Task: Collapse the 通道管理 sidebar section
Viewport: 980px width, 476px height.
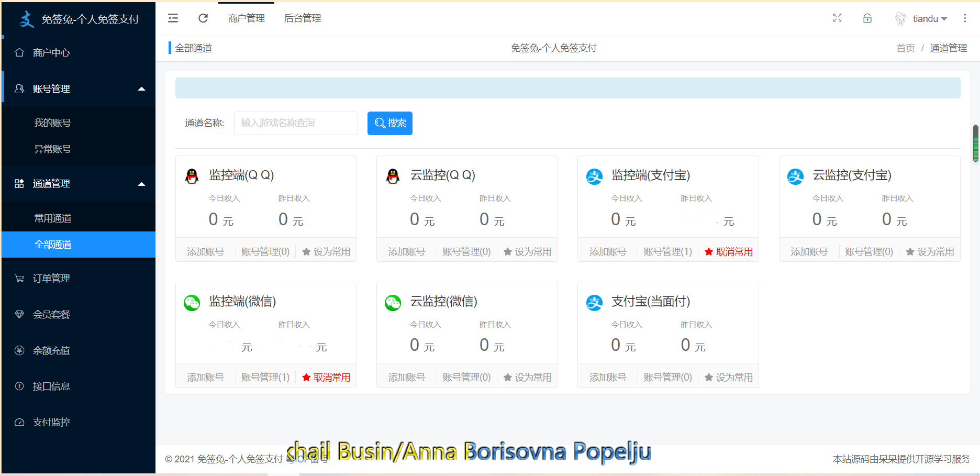Action: tap(141, 184)
